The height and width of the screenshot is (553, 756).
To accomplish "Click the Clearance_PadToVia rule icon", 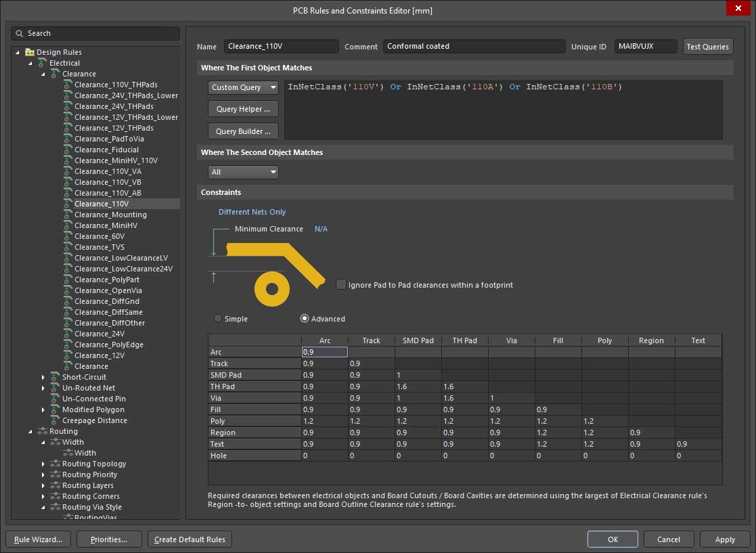I will pyautogui.click(x=68, y=139).
